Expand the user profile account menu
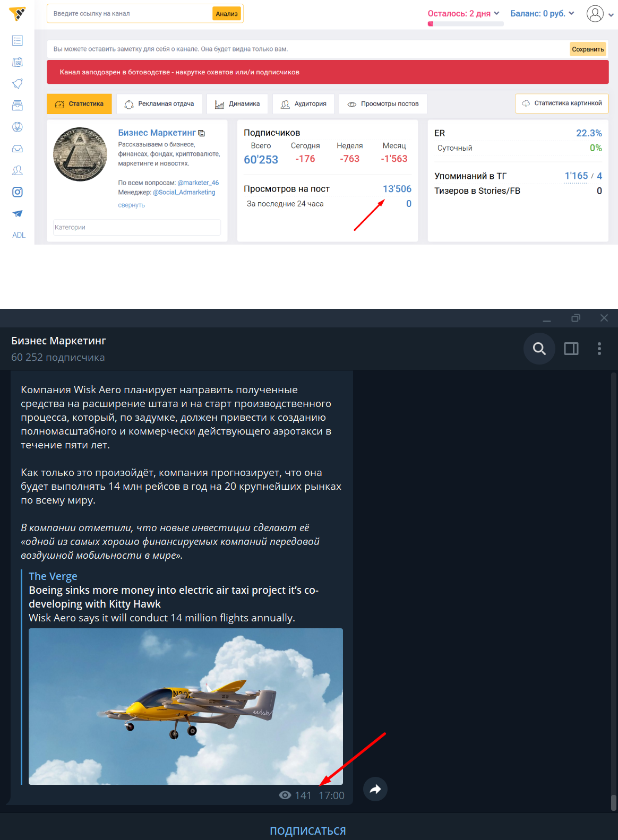 click(x=600, y=14)
